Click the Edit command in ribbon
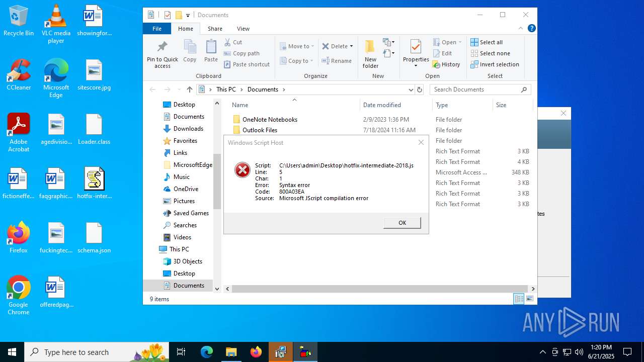 tap(442, 53)
